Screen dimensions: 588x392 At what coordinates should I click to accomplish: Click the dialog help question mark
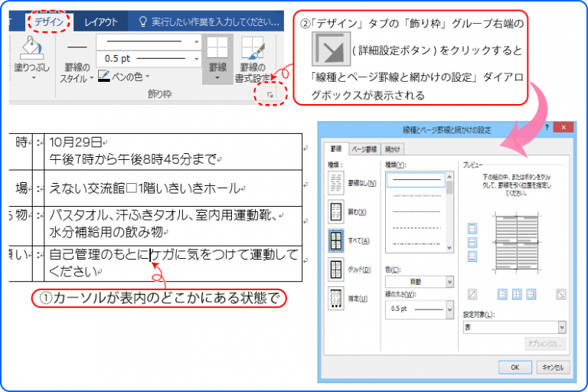click(x=547, y=128)
